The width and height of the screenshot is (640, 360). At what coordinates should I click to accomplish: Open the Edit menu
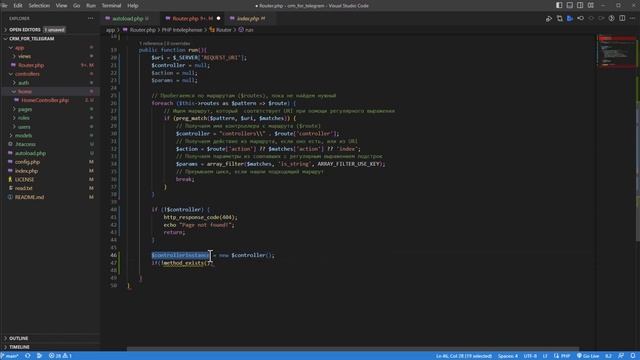[18, 6]
